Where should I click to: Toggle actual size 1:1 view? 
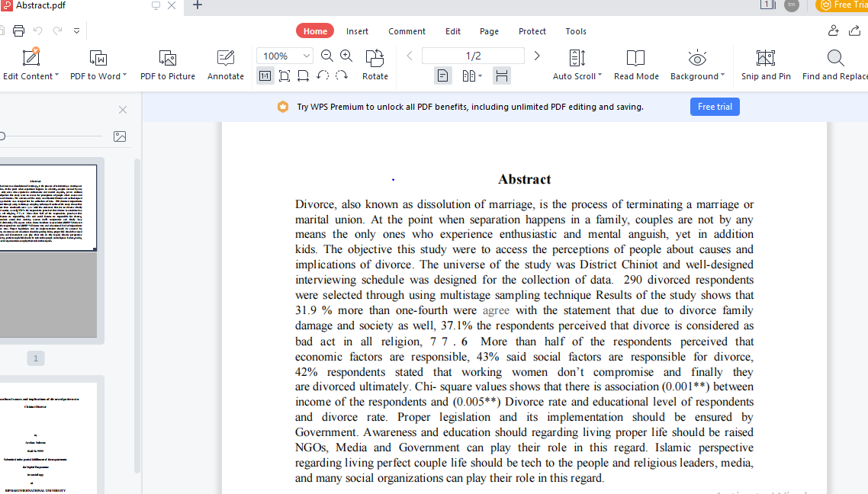[x=265, y=75]
